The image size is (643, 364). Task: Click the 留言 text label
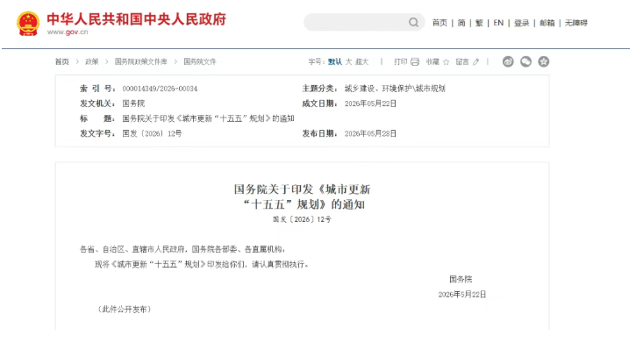tap(462, 61)
